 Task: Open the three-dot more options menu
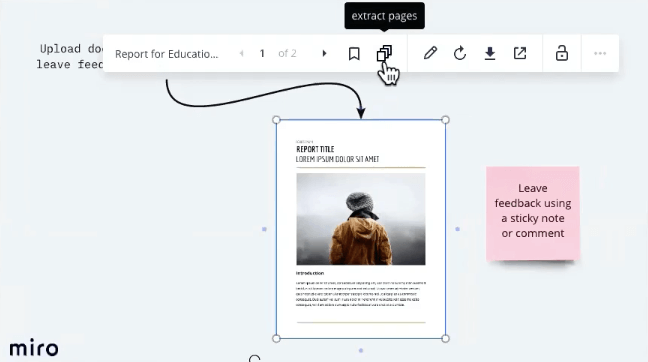pyautogui.click(x=600, y=53)
